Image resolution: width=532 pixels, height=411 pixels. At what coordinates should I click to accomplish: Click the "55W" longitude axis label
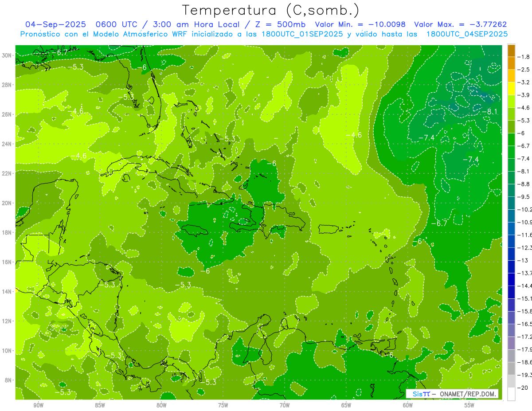pyautogui.click(x=469, y=405)
